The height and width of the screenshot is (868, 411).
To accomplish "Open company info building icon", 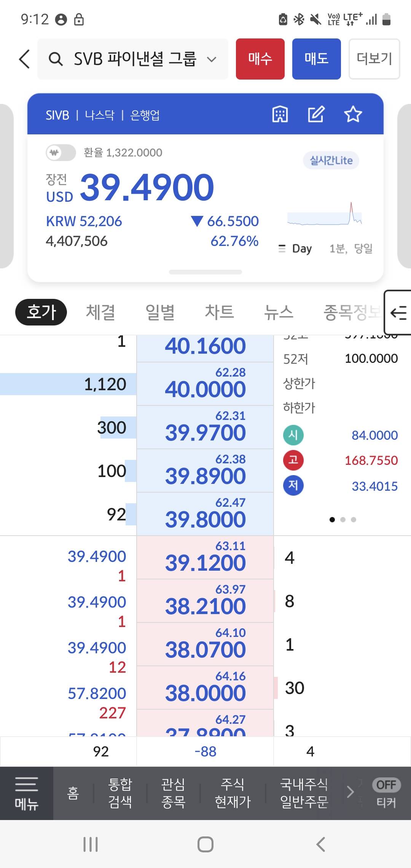I will pos(280,114).
